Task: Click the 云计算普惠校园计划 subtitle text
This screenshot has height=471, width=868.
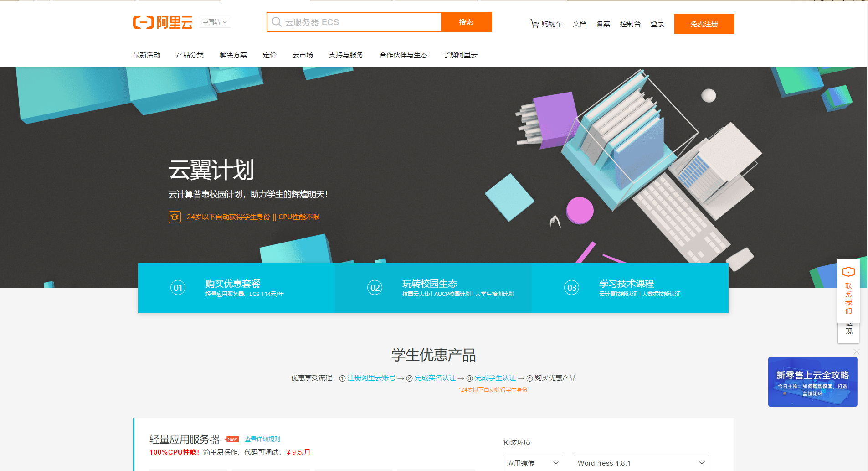Action: click(x=248, y=194)
